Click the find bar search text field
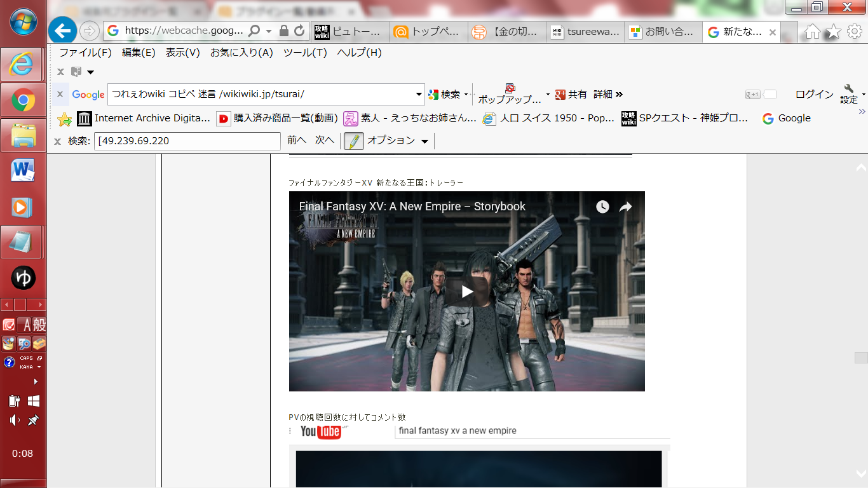The height and width of the screenshot is (488, 868). click(x=187, y=141)
